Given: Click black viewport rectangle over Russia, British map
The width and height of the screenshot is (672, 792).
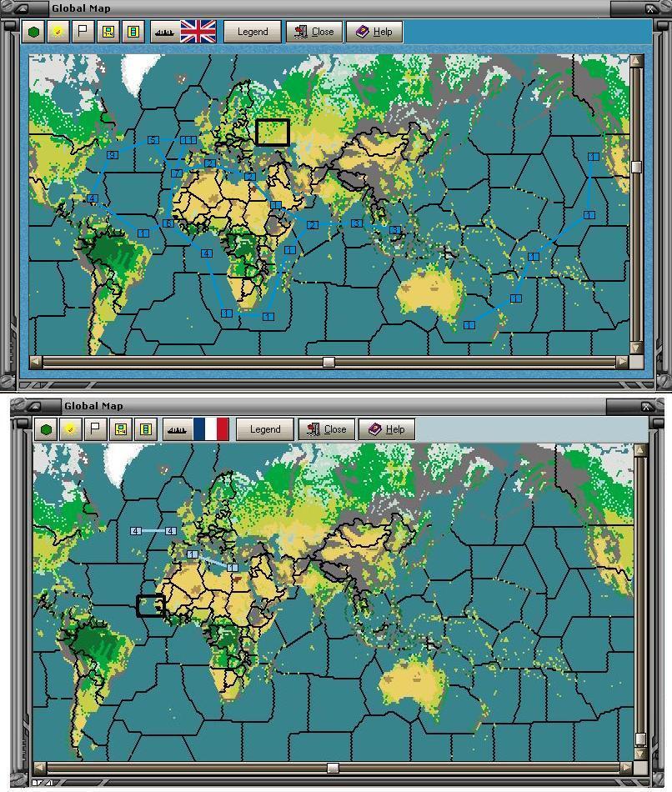Looking at the screenshot, I should [273, 132].
